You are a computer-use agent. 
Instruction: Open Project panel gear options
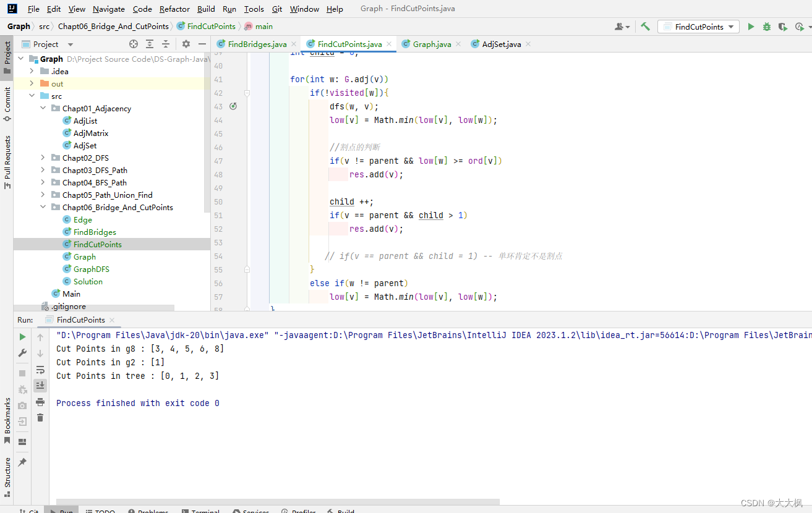(186, 44)
